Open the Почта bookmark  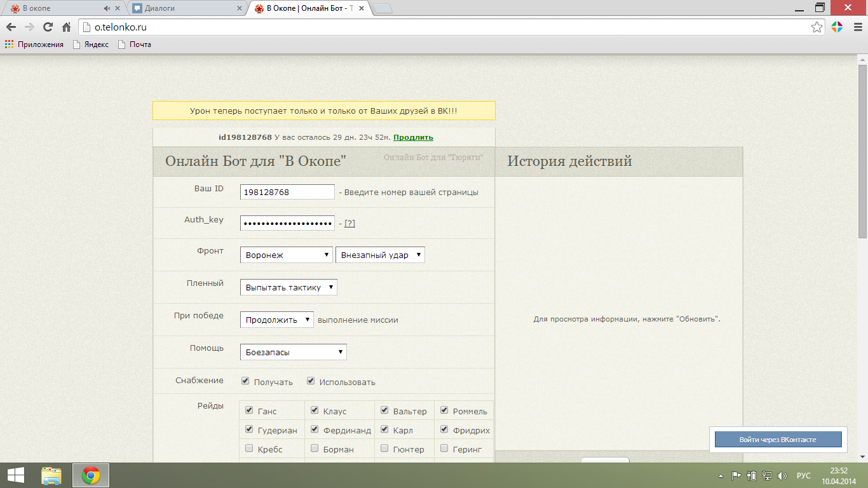coord(135,44)
